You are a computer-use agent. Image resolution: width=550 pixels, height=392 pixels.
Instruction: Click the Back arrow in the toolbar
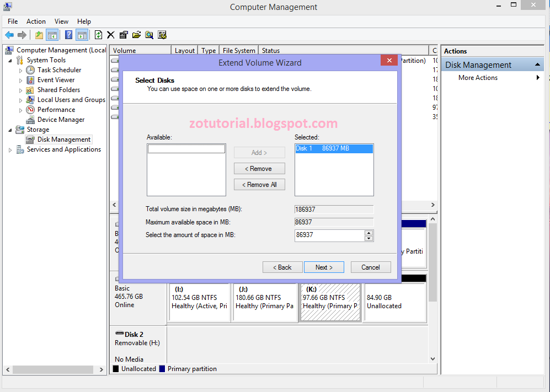9,34
